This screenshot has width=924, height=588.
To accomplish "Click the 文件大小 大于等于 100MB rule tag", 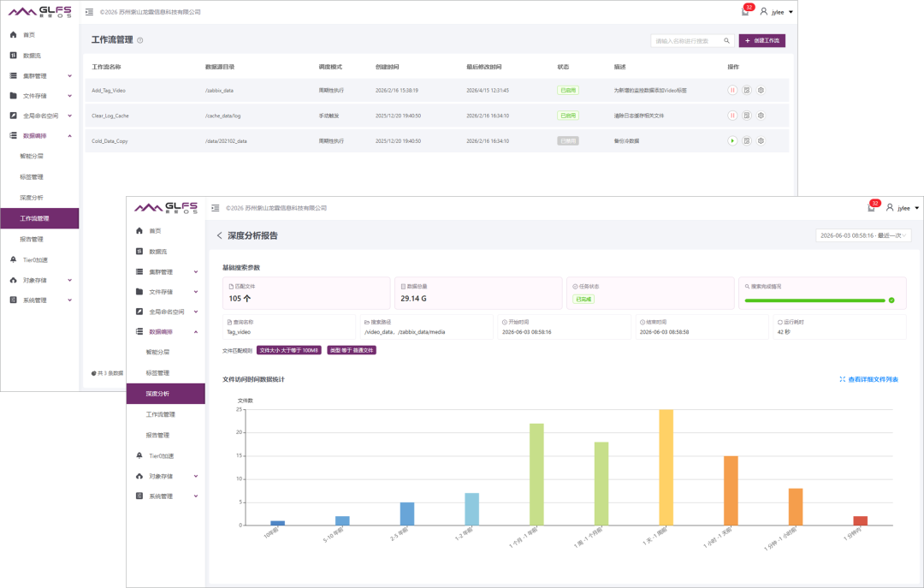I will tap(289, 350).
